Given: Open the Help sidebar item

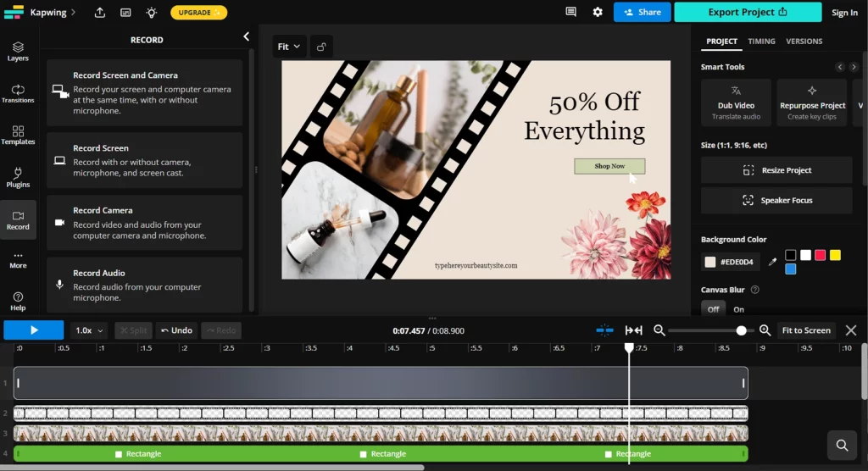Looking at the screenshot, I should pyautogui.click(x=18, y=302).
